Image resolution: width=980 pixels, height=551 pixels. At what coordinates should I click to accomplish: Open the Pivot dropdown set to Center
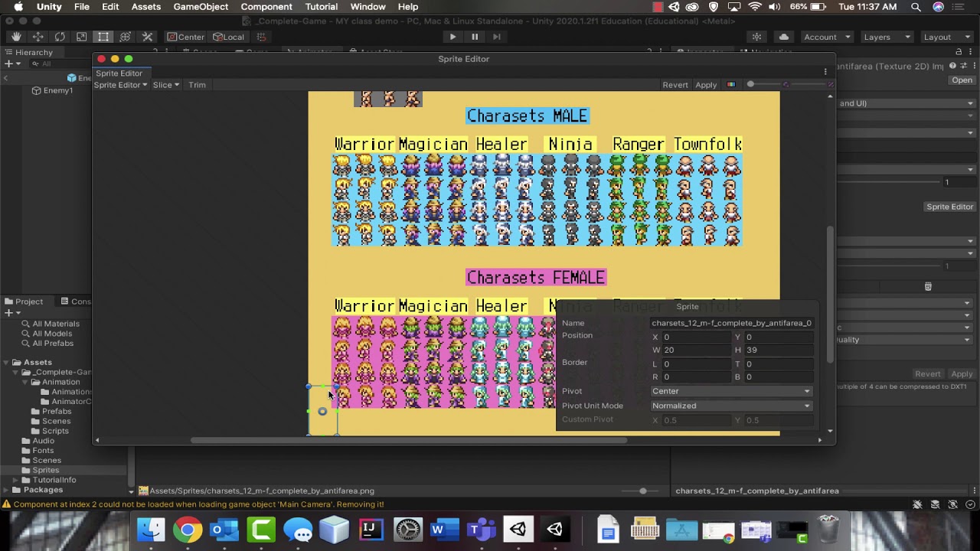[731, 391]
